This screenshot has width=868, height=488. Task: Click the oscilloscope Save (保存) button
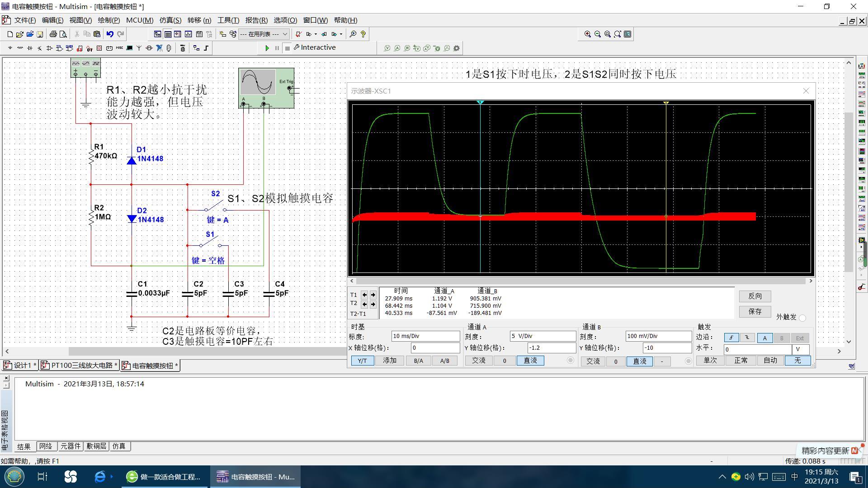click(x=755, y=312)
